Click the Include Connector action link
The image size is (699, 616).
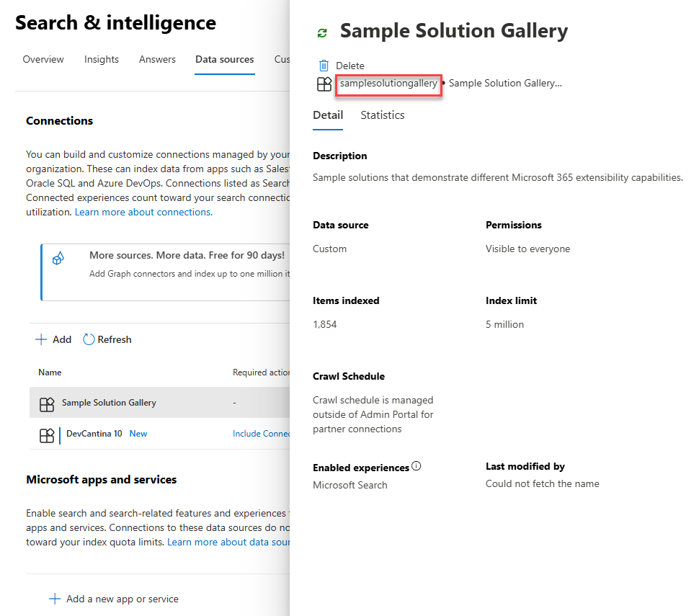(x=262, y=434)
